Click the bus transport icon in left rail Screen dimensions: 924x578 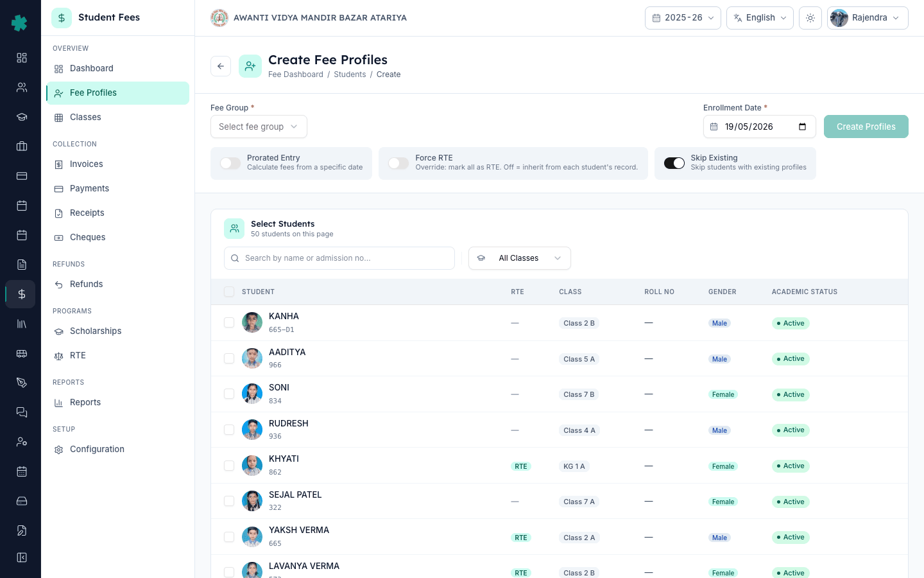click(x=21, y=353)
